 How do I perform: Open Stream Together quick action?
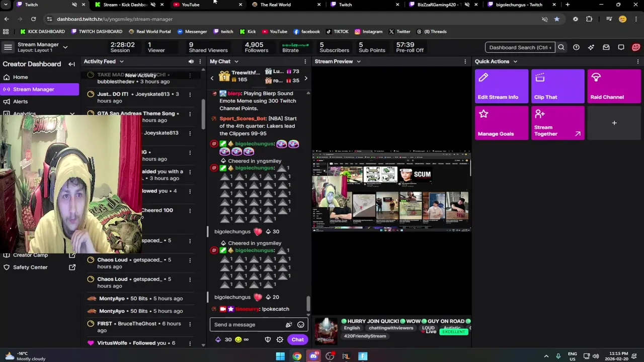[x=557, y=123]
